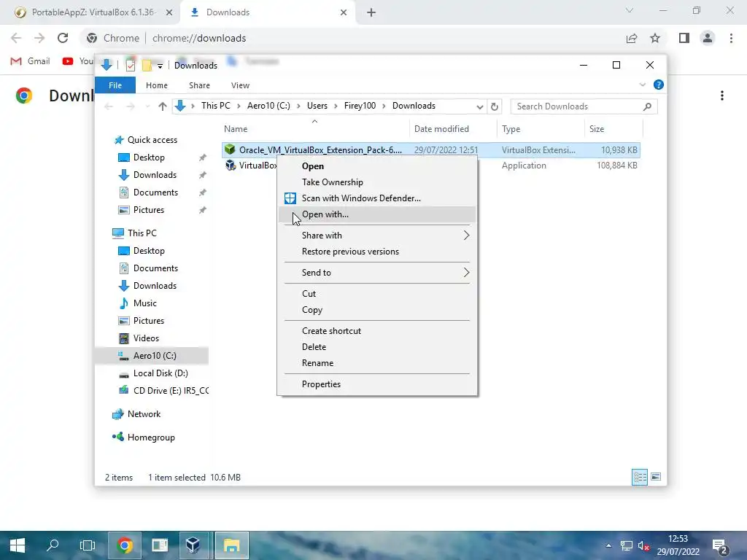Expand the 'Share with' submenu
Image resolution: width=747 pixels, height=560 pixels.
377,236
